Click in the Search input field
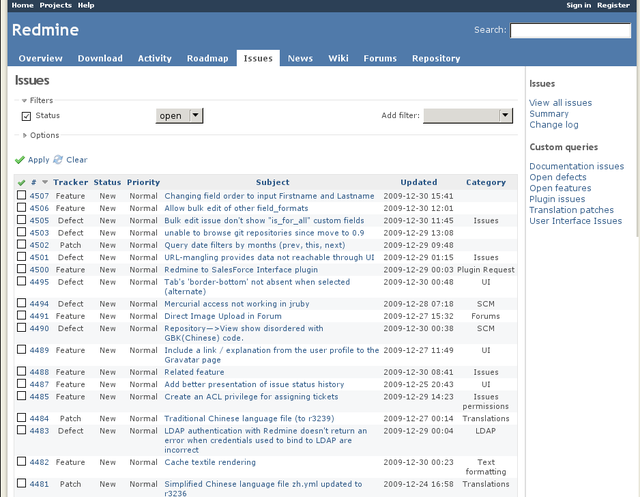640x497 pixels. [570, 31]
